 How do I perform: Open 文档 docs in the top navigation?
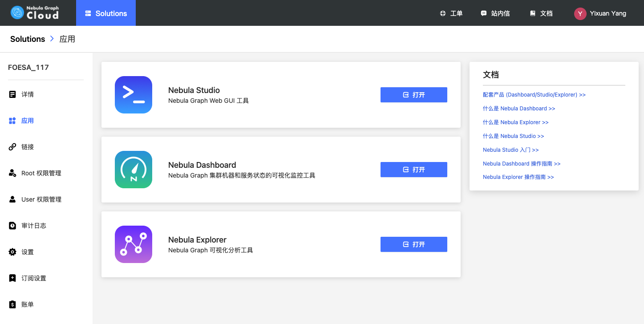[541, 13]
